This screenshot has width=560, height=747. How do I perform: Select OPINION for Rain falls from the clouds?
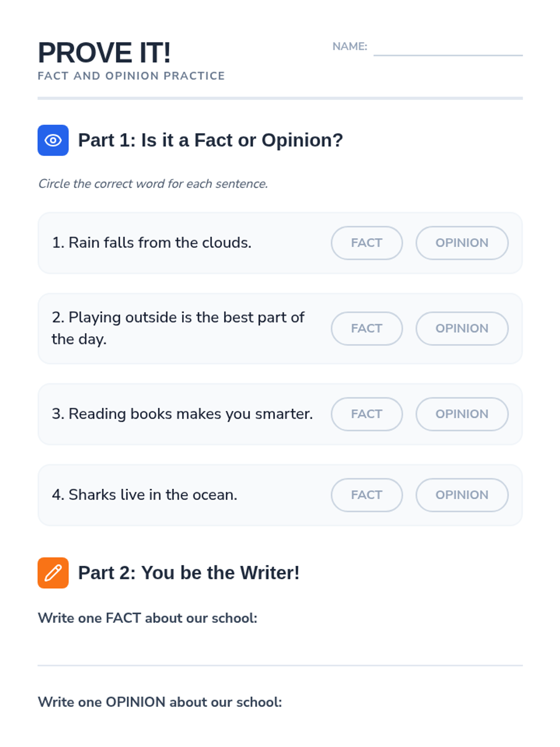click(x=462, y=243)
